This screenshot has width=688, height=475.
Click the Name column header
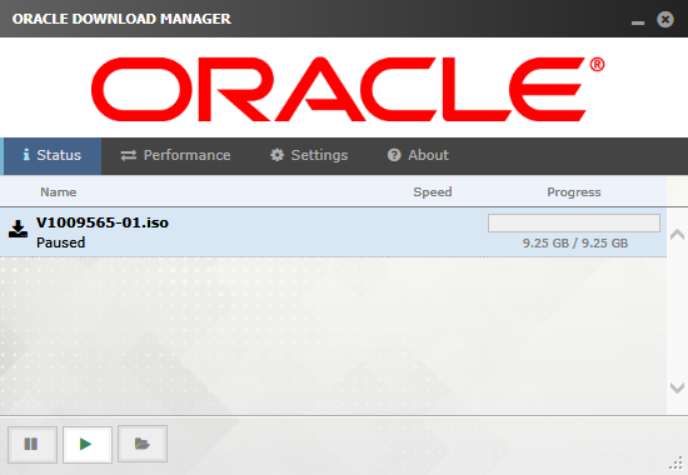[58, 192]
